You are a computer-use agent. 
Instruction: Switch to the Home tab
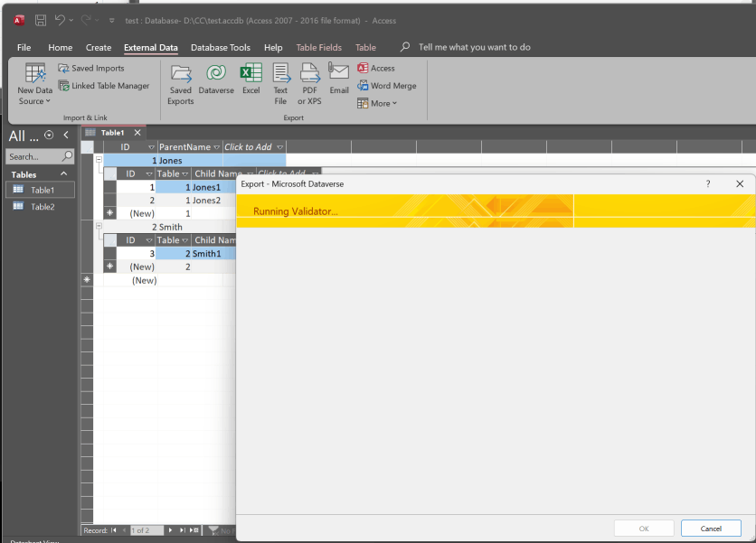pyautogui.click(x=61, y=47)
